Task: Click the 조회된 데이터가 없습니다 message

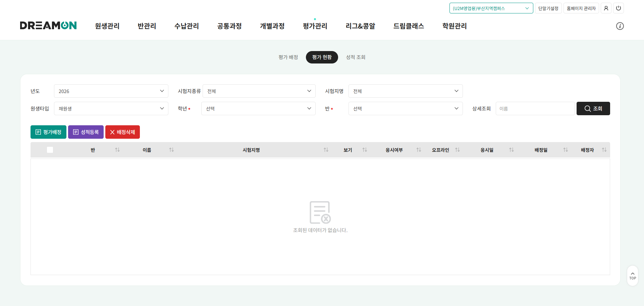Action: [x=320, y=230]
